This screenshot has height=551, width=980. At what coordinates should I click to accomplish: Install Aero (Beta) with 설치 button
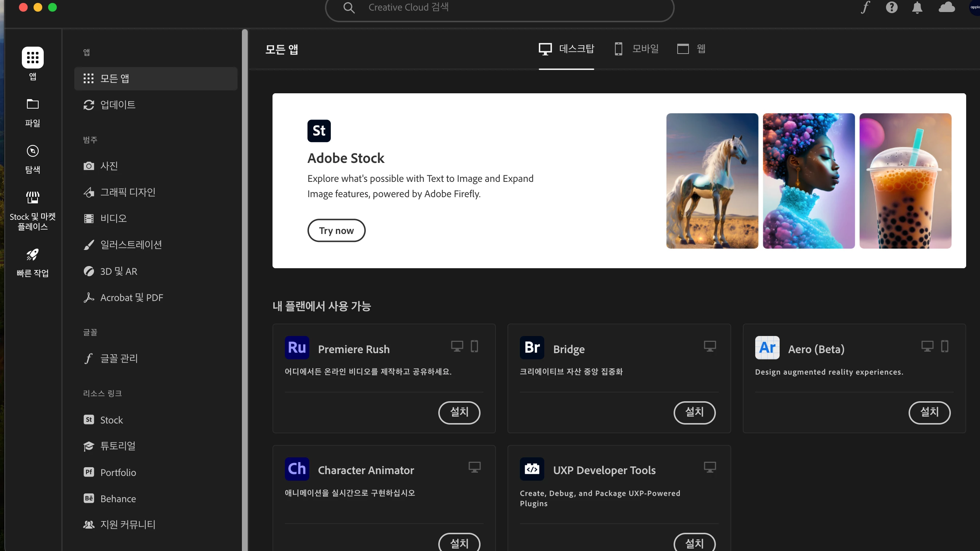(x=929, y=412)
